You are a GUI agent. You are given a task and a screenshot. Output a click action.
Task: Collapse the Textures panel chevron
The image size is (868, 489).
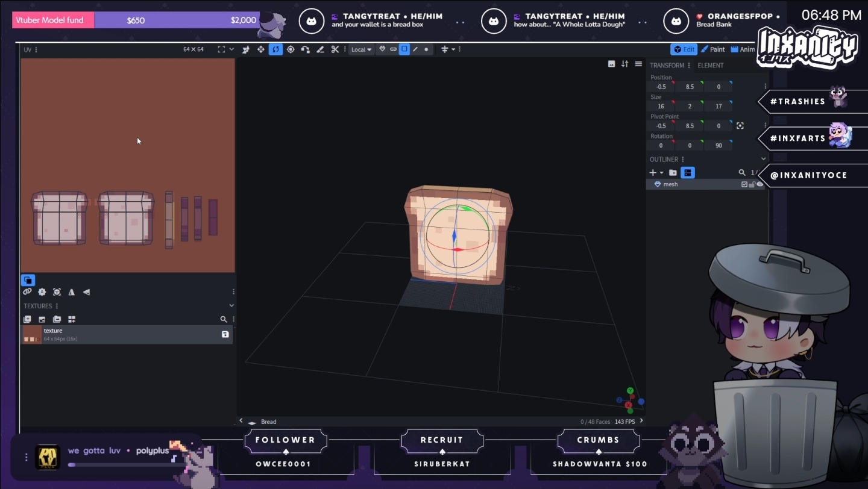tap(231, 306)
